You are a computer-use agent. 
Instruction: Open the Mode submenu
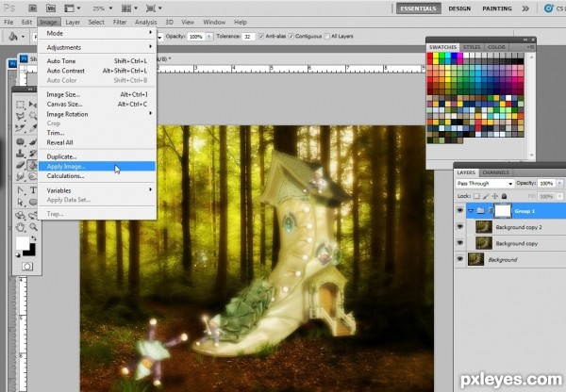[x=97, y=33]
